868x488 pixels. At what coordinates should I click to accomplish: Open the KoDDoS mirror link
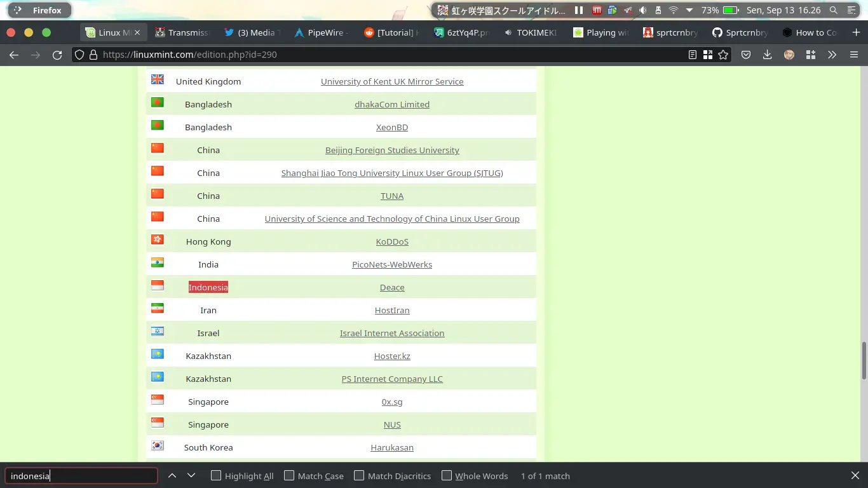[x=392, y=241]
